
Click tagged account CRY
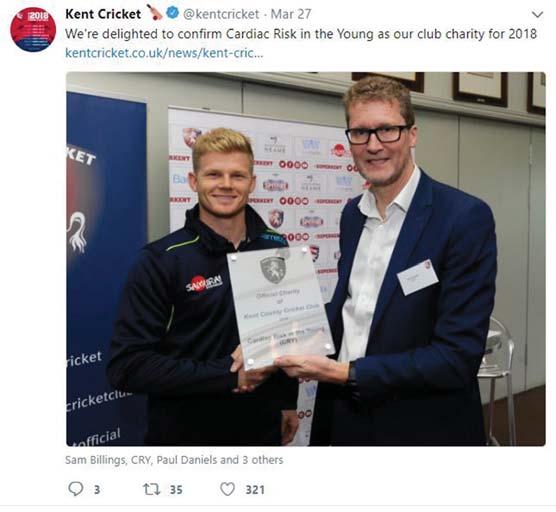(x=141, y=460)
